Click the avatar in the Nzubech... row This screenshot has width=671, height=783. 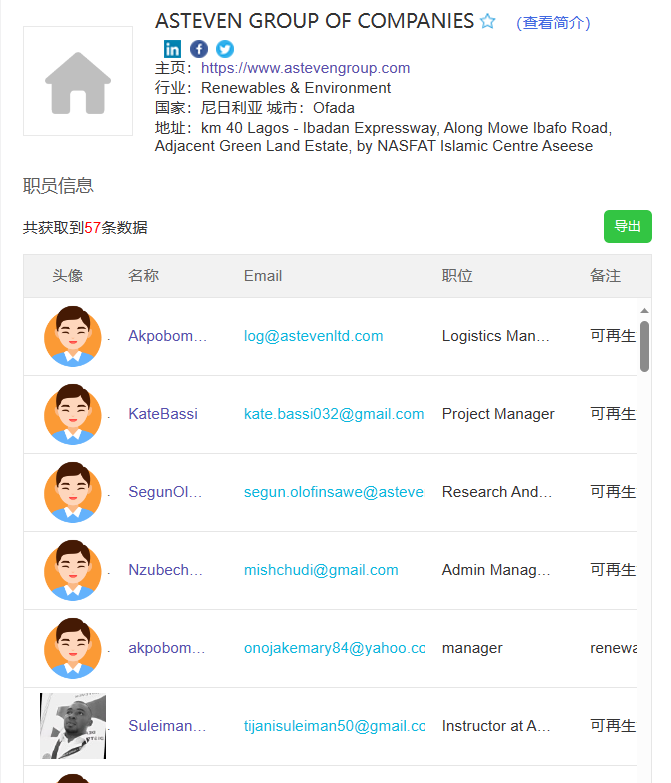click(x=73, y=570)
